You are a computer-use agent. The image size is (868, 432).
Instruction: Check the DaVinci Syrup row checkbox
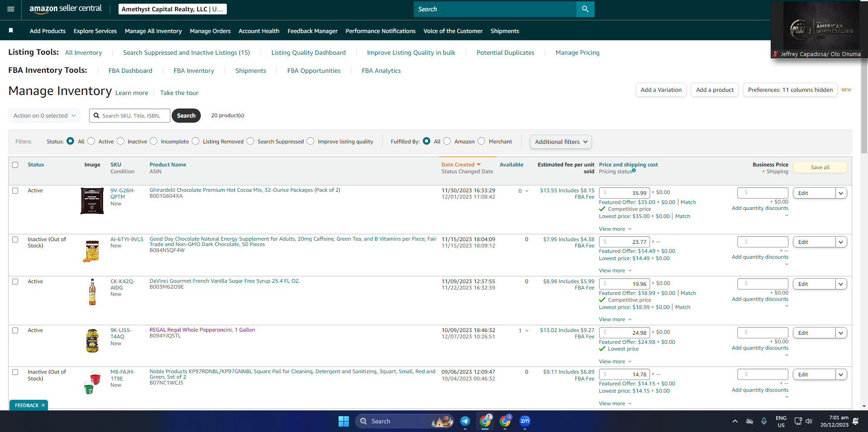point(15,281)
